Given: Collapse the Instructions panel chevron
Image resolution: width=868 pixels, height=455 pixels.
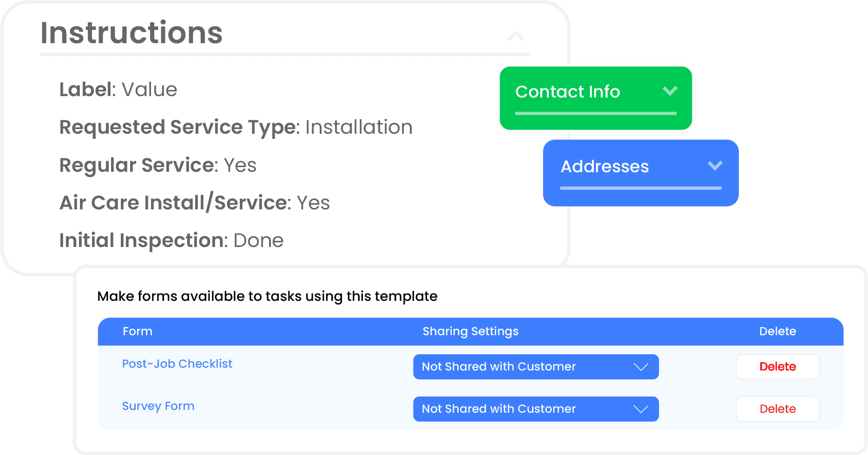Looking at the screenshot, I should coord(515,36).
